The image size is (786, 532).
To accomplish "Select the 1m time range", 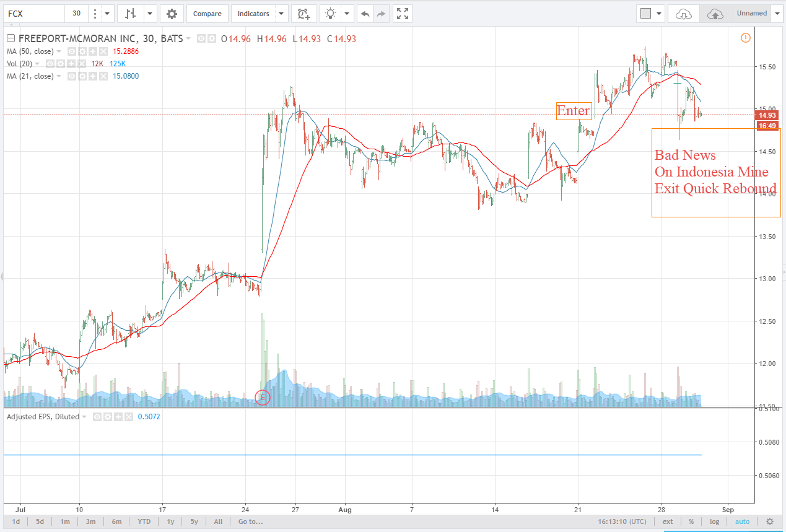I will [x=65, y=521].
